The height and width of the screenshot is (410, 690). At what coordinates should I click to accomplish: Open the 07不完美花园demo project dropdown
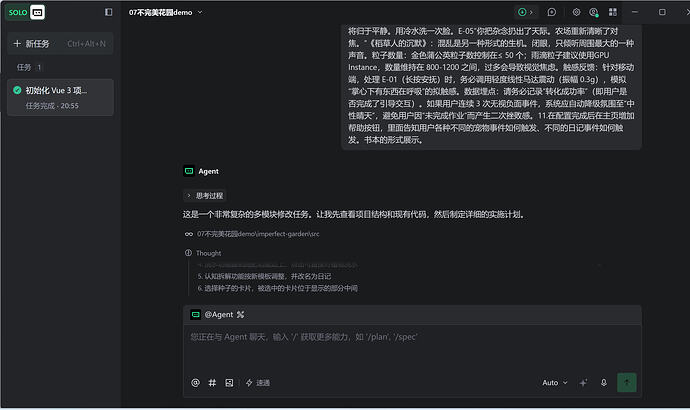(165, 12)
